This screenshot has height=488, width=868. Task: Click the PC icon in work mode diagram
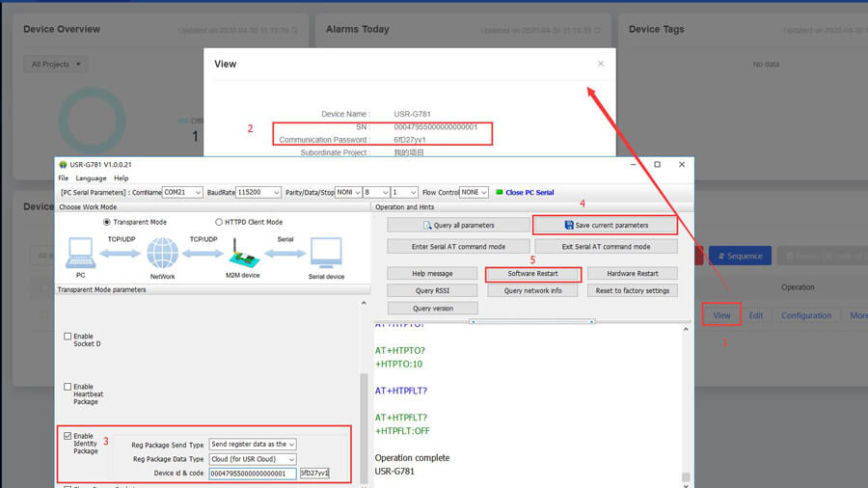point(81,253)
